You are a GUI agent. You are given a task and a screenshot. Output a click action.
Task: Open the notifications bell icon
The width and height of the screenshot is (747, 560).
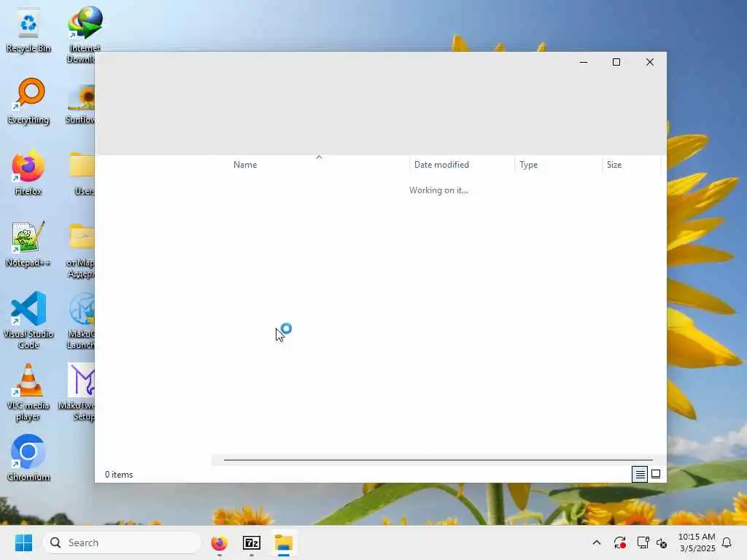click(727, 542)
